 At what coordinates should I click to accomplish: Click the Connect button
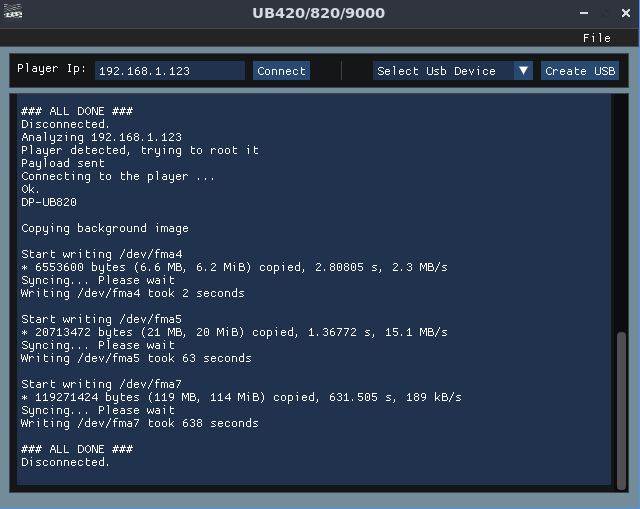click(x=281, y=71)
